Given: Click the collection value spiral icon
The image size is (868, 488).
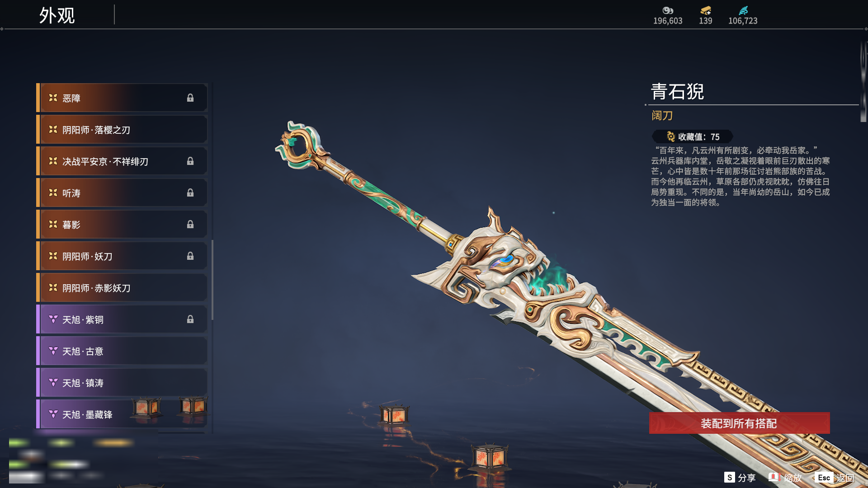Looking at the screenshot, I should pos(671,136).
